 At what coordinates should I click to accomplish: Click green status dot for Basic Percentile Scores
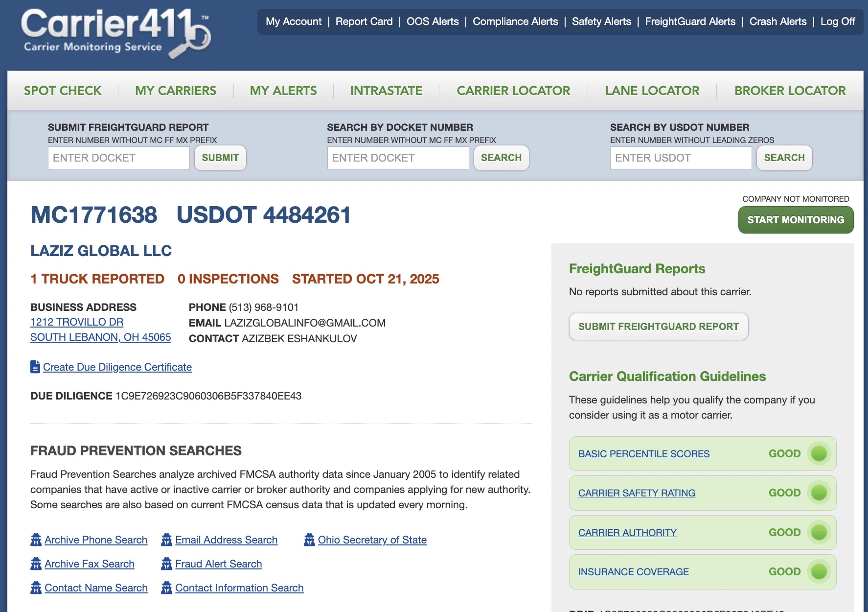pos(819,453)
